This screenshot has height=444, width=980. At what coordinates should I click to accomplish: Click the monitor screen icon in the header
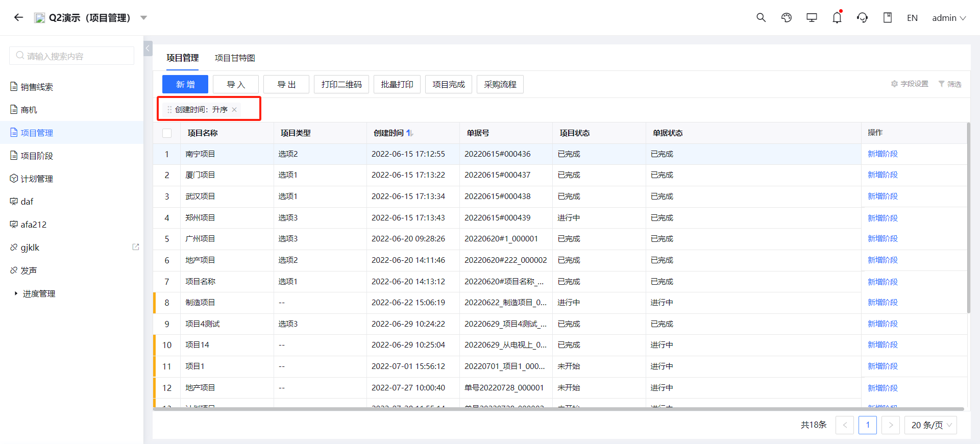point(812,17)
